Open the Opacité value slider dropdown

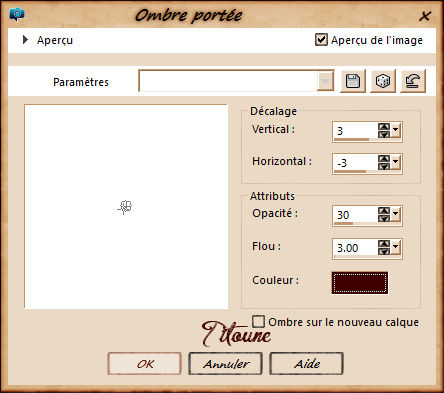tap(395, 214)
